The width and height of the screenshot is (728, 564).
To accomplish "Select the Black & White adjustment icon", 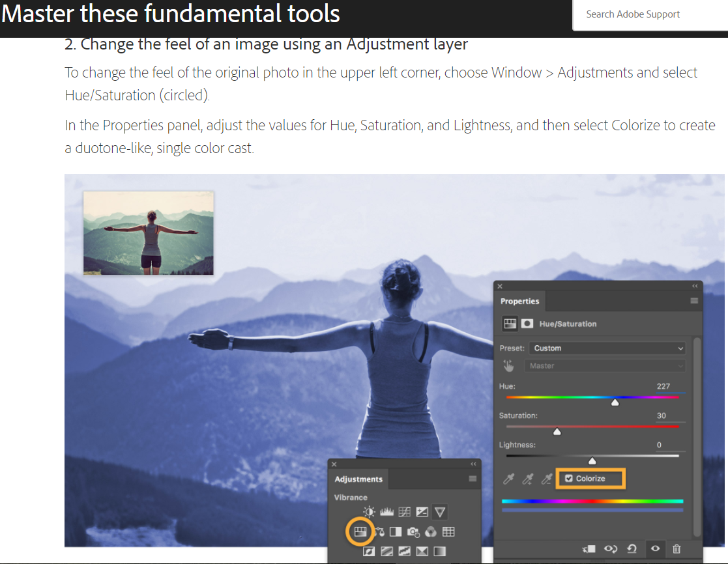I will coord(396,531).
